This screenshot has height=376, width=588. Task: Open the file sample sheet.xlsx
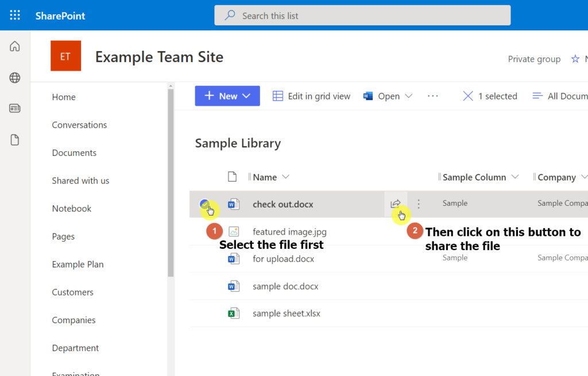287,313
